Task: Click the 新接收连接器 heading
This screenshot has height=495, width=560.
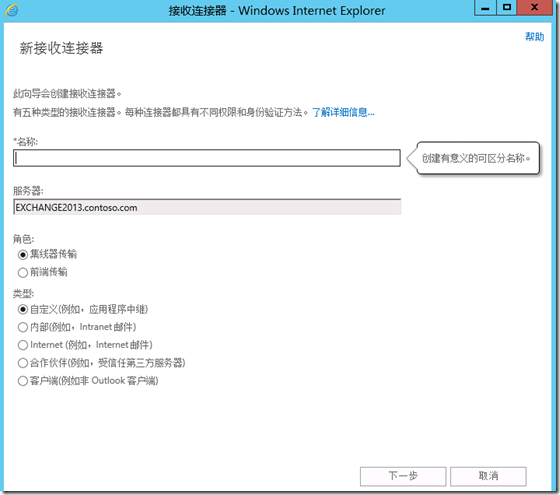Action: coord(61,48)
